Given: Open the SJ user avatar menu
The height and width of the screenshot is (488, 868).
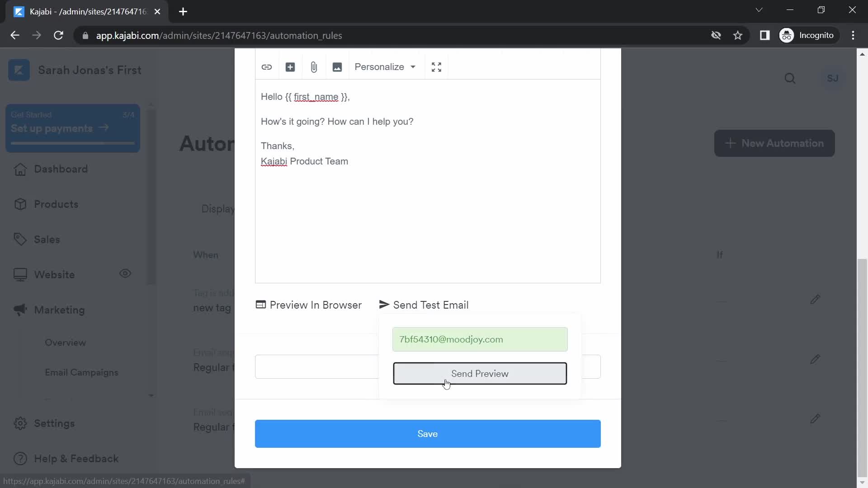Looking at the screenshot, I should pos(833,79).
